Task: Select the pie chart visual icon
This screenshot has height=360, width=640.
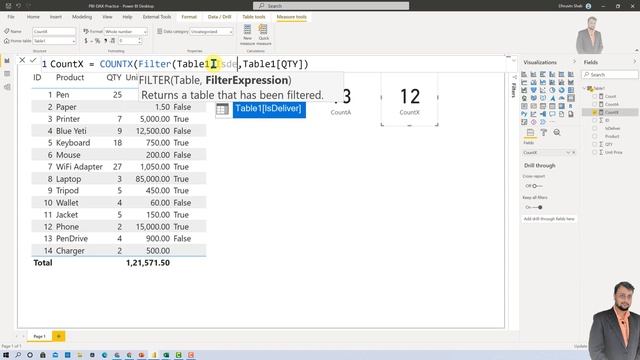Action: 552,90
